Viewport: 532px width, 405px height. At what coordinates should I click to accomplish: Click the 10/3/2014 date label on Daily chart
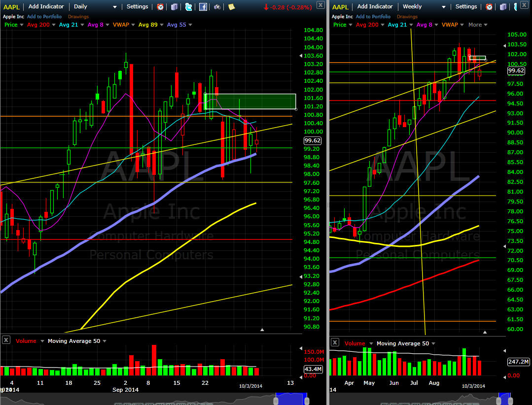tap(251, 386)
